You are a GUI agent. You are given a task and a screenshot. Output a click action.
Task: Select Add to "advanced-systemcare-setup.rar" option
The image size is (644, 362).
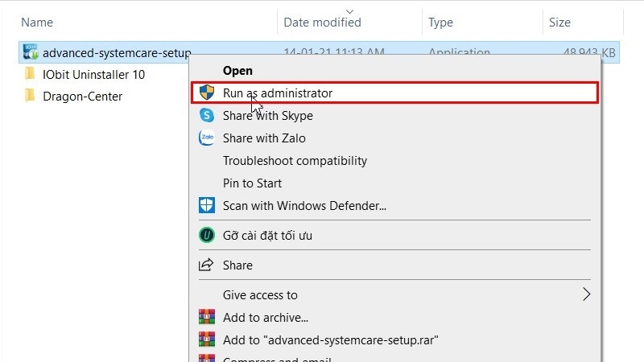(x=331, y=339)
